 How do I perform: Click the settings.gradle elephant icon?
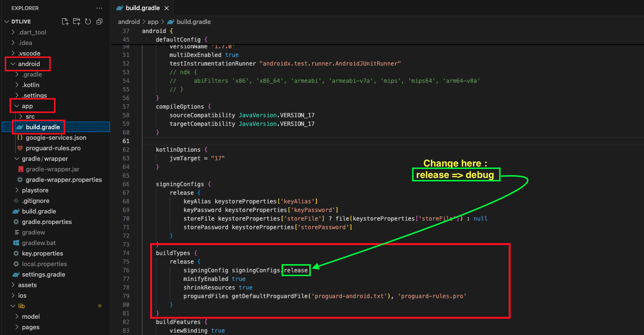coord(16,274)
